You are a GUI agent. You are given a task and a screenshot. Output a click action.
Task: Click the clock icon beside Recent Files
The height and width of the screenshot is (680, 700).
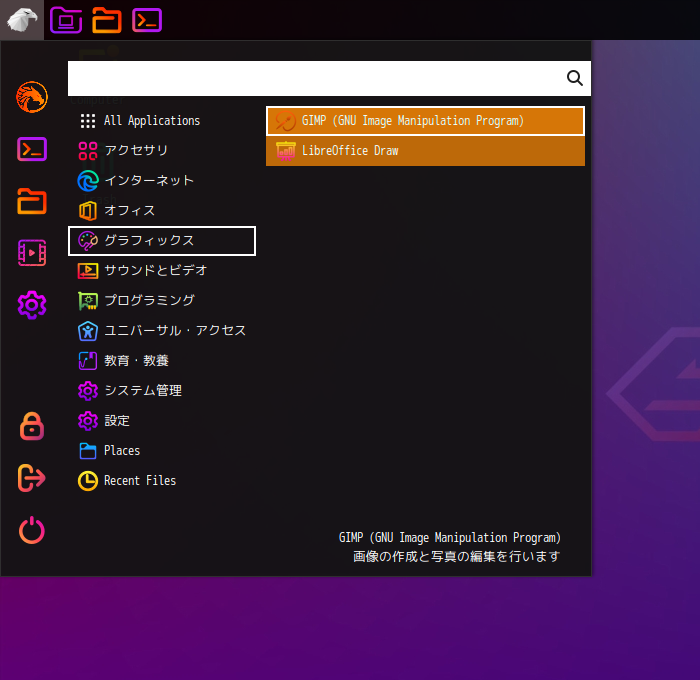(x=88, y=481)
